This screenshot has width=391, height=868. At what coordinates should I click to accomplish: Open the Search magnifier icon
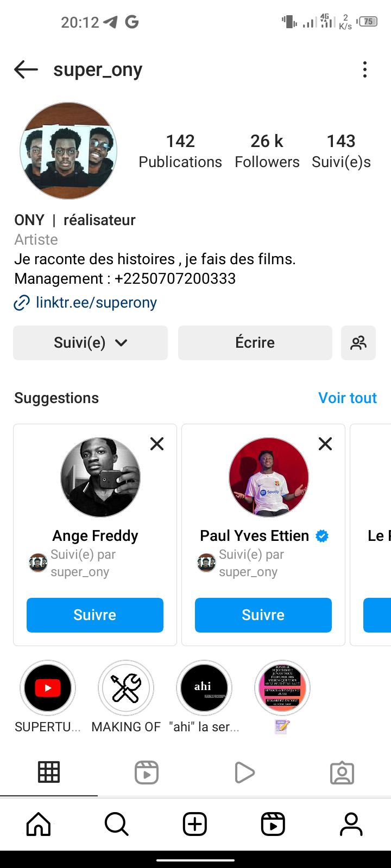(117, 825)
